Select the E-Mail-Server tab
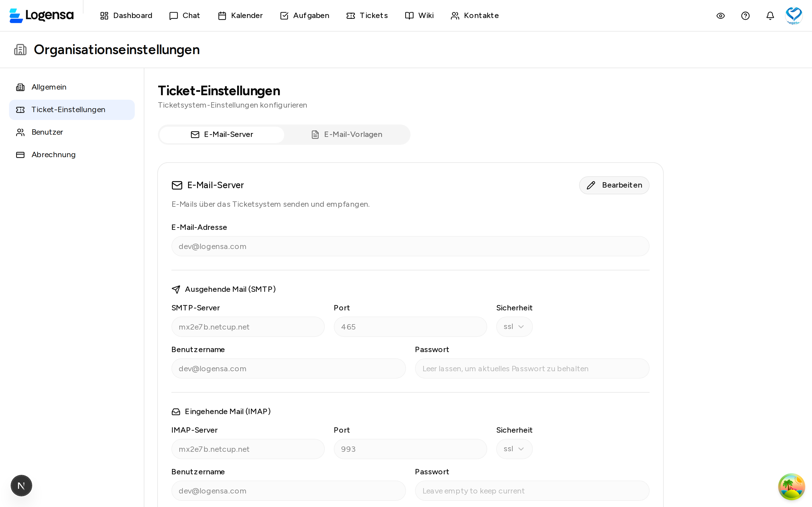Image resolution: width=812 pixels, height=507 pixels. (x=221, y=134)
